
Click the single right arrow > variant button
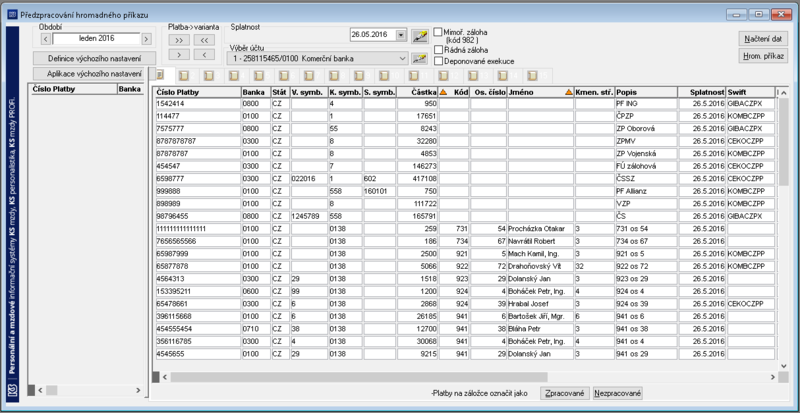(x=179, y=54)
